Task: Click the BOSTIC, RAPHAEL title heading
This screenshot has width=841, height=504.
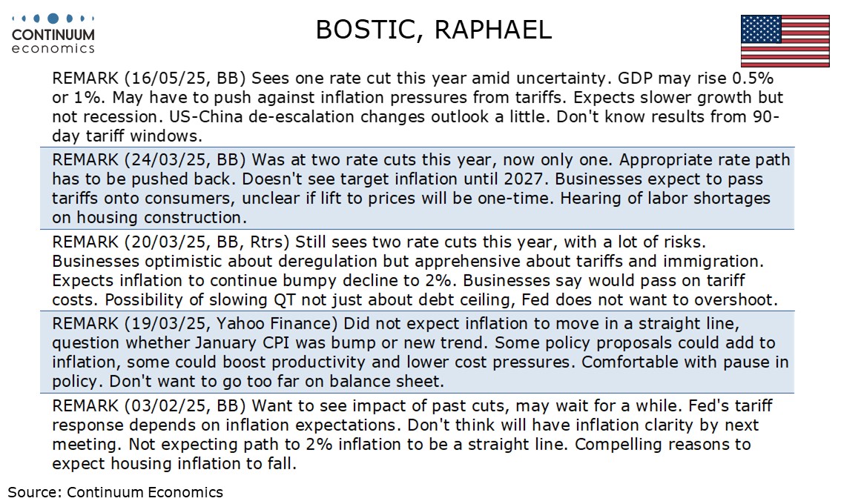Action: (433, 30)
